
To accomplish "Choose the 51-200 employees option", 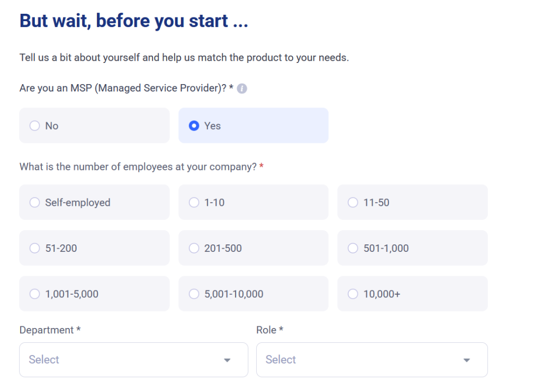I will (x=35, y=248).
